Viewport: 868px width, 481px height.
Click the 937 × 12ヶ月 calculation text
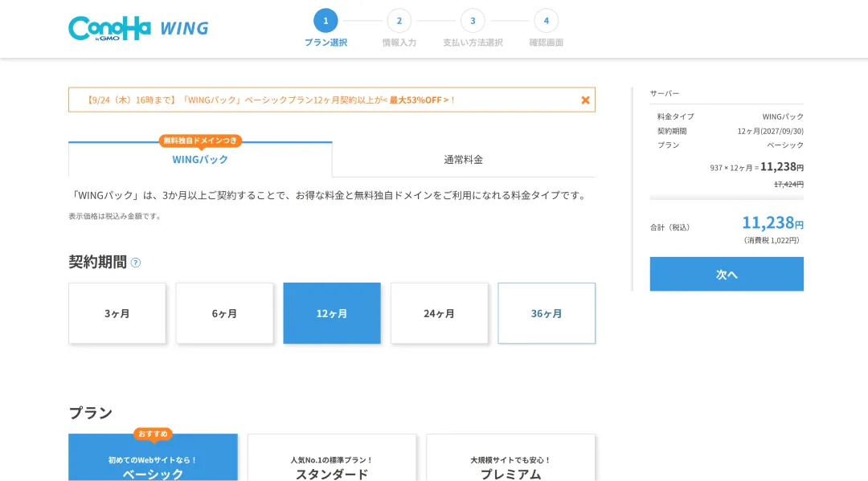[734, 168]
